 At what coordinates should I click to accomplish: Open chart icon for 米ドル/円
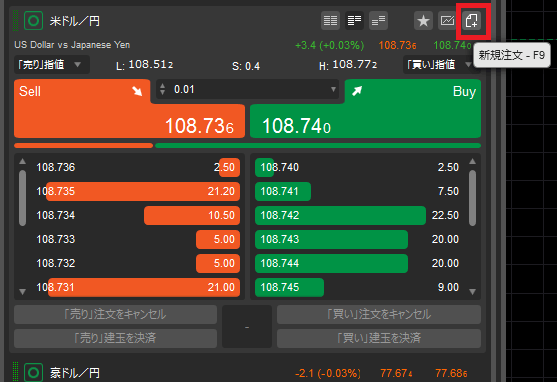pos(447,21)
